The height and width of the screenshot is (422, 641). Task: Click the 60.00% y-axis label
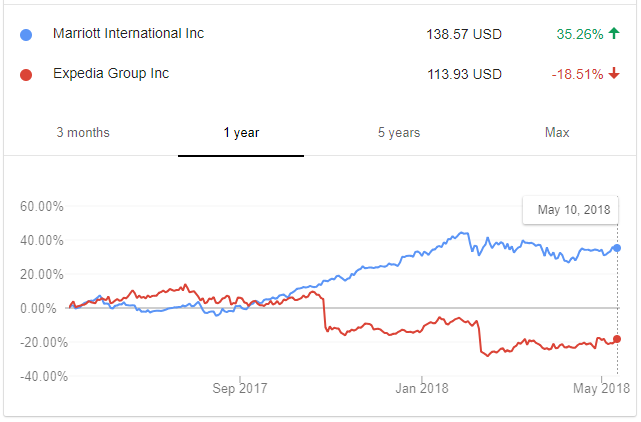[42, 207]
